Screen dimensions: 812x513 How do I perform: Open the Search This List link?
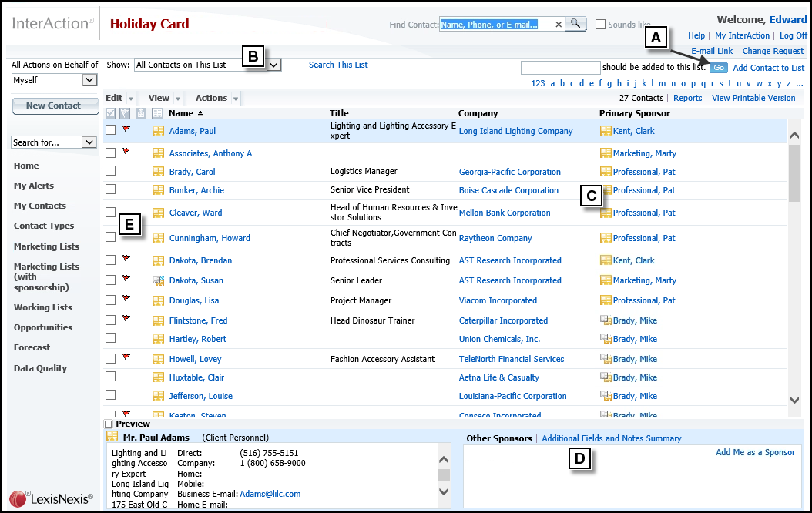tap(338, 65)
